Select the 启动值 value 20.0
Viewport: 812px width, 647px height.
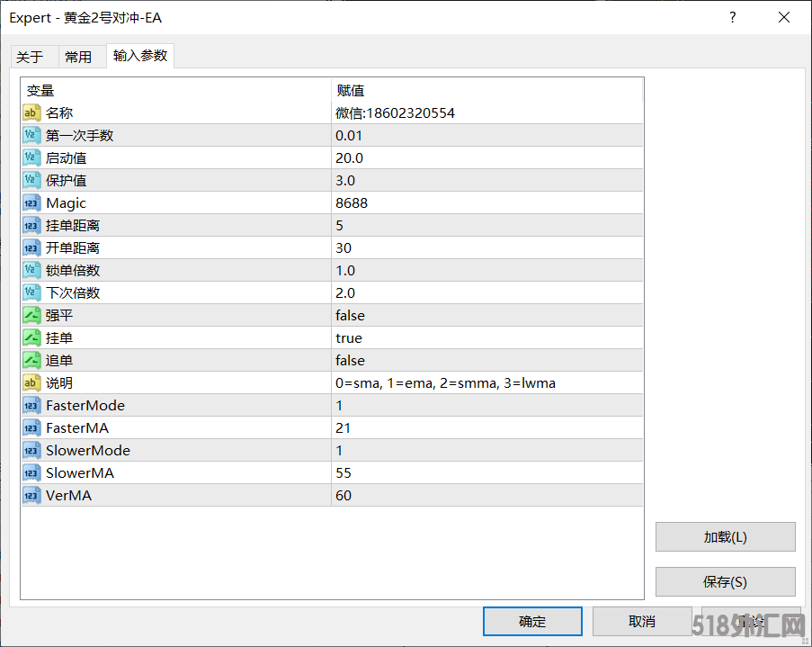(349, 157)
